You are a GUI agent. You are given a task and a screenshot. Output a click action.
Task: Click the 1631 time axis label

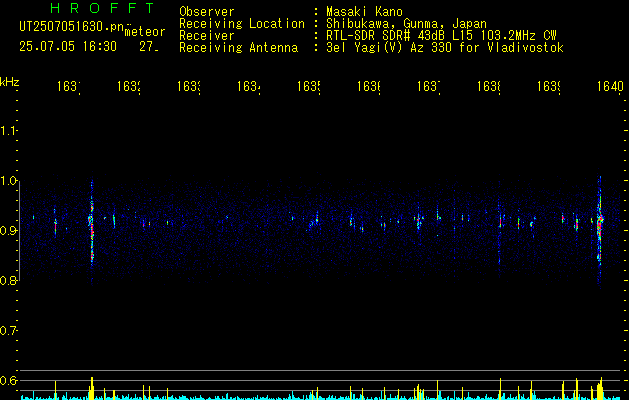pos(68,86)
